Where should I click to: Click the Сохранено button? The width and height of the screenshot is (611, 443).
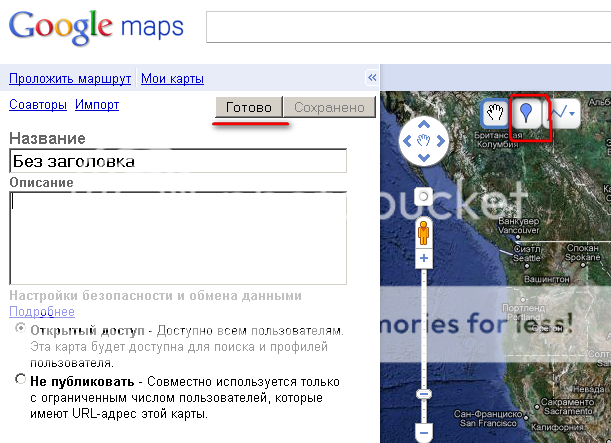(x=329, y=107)
